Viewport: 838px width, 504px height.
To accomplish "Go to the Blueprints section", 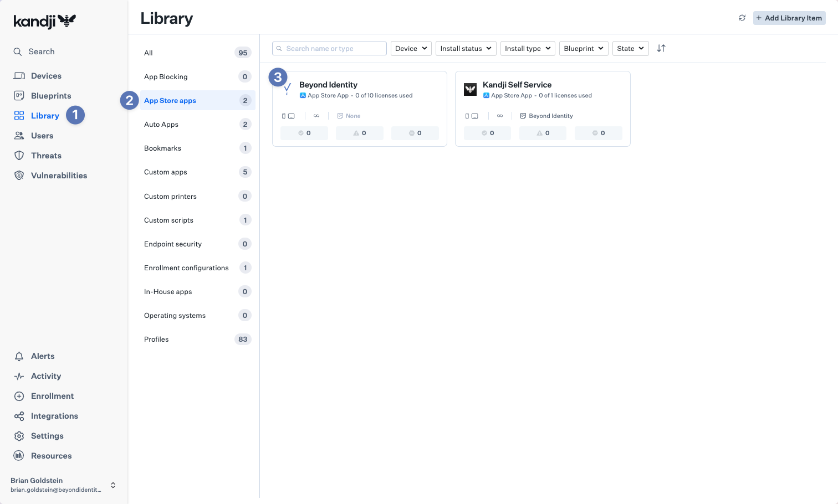I will [x=51, y=96].
